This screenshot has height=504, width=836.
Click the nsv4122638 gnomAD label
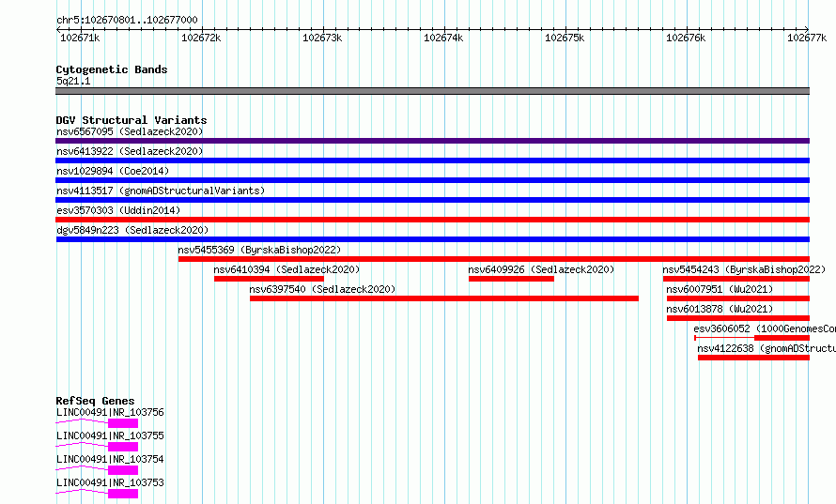766,348
